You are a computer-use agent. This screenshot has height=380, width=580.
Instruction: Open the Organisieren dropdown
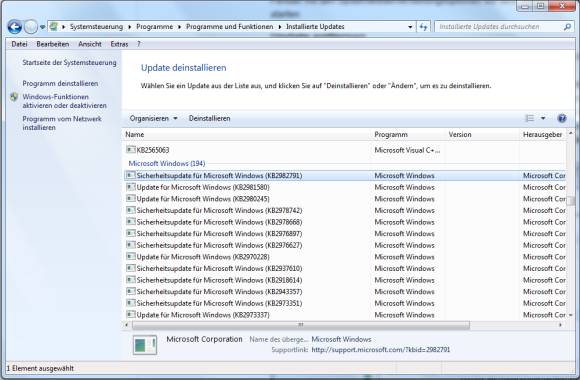[153, 118]
